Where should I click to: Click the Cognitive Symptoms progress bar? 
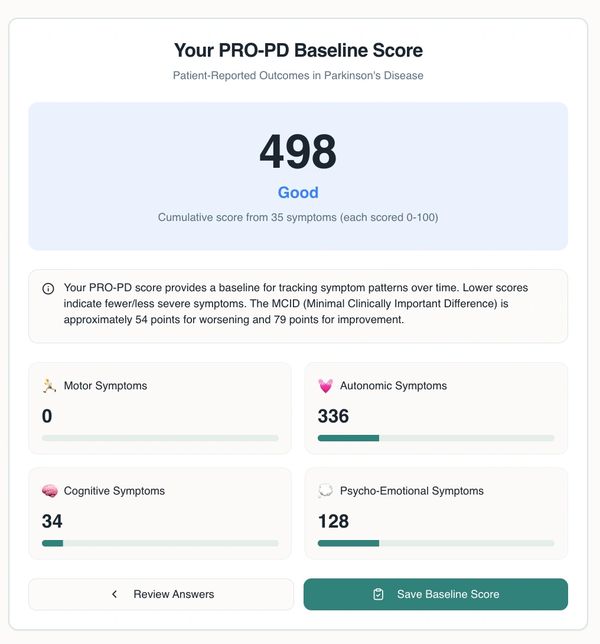coord(160,543)
